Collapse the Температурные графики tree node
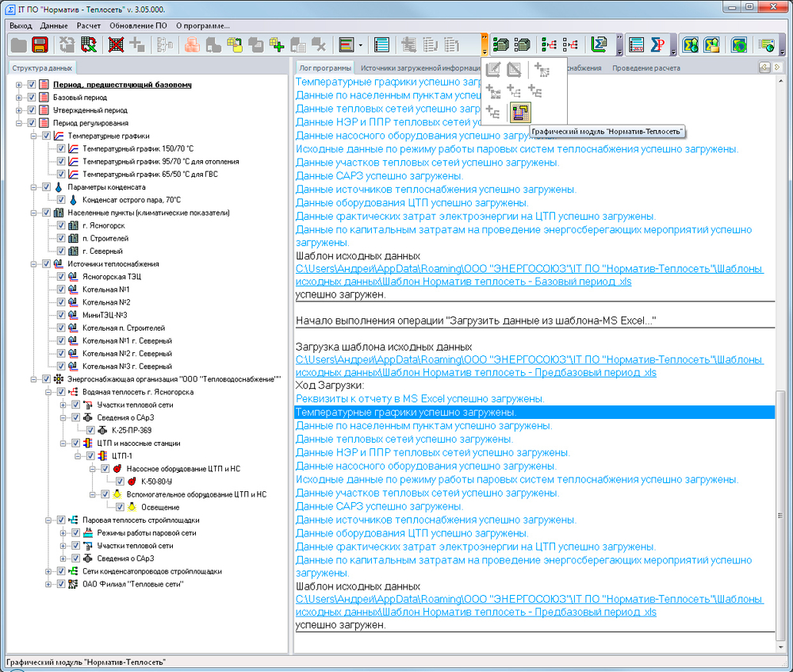The image size is (793, 672). tap(33, 136)
